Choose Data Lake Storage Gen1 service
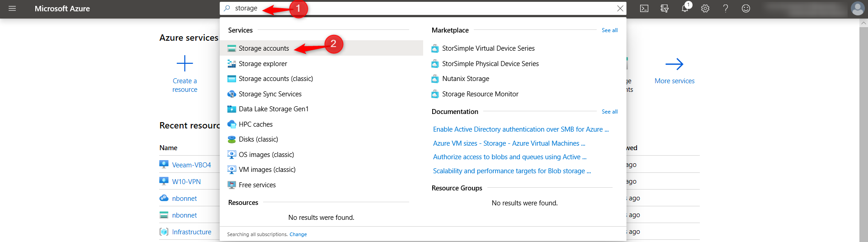The width and height of the screenshot is (868, 242). [x=274, y=109]
